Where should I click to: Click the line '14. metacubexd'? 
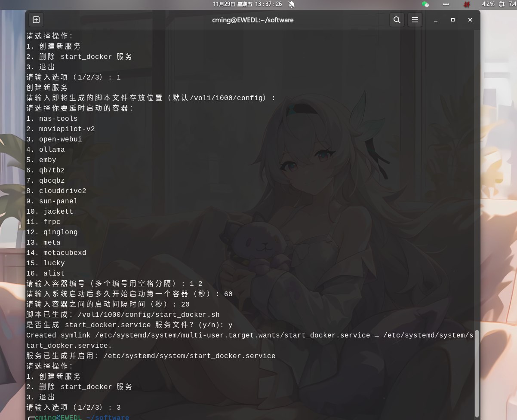coord(56,253)
